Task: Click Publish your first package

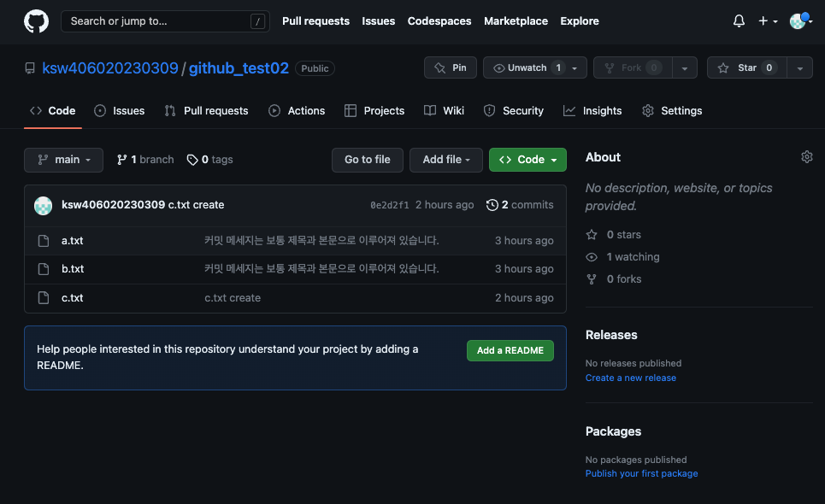Action: pyautogui.click(x=641, y=473)
